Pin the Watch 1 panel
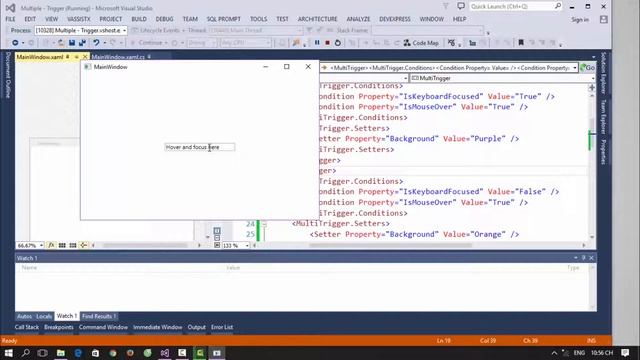The width and height of the screenshot is (640, 360). pos(583,258)
